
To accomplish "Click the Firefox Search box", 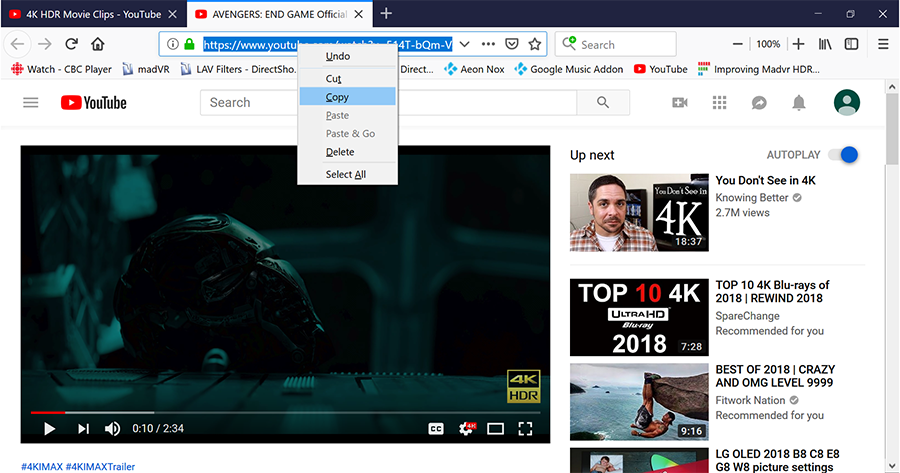I will [x=616, y=44].
